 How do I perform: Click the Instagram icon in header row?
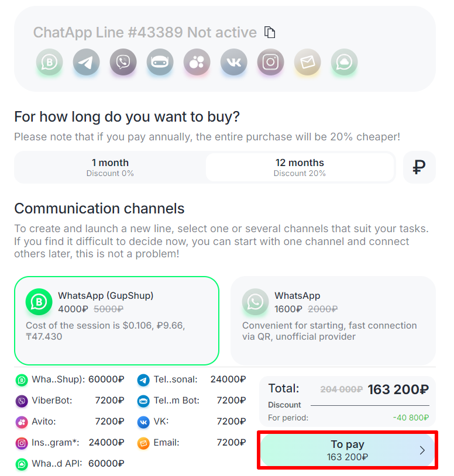pyautogui.click(x=270, y=63)
